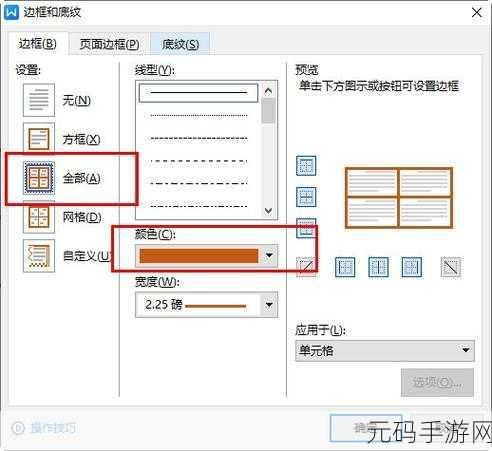The height and width of the screenshot is (451, 492).
Task: Select the dash-dot-dot line style
Action: (x=198, y=206)
